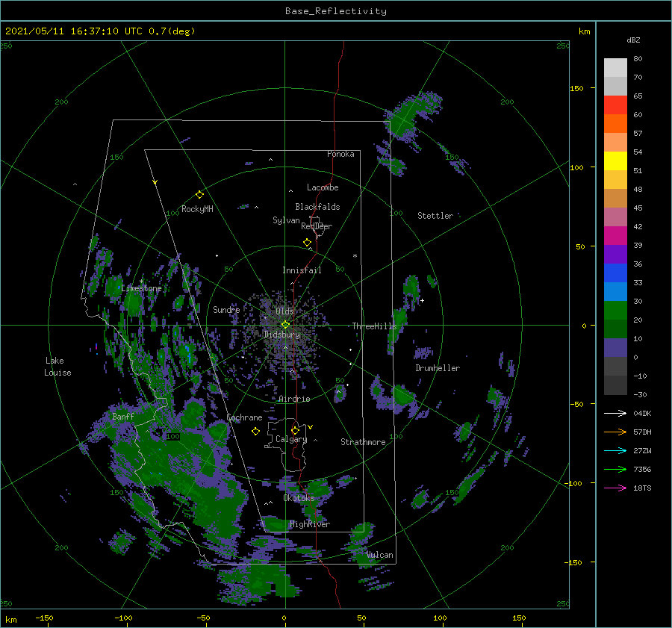The height and width of the screenshot is (628, 672).
Task: Click the Cochrane label
Action: (244, 417)
